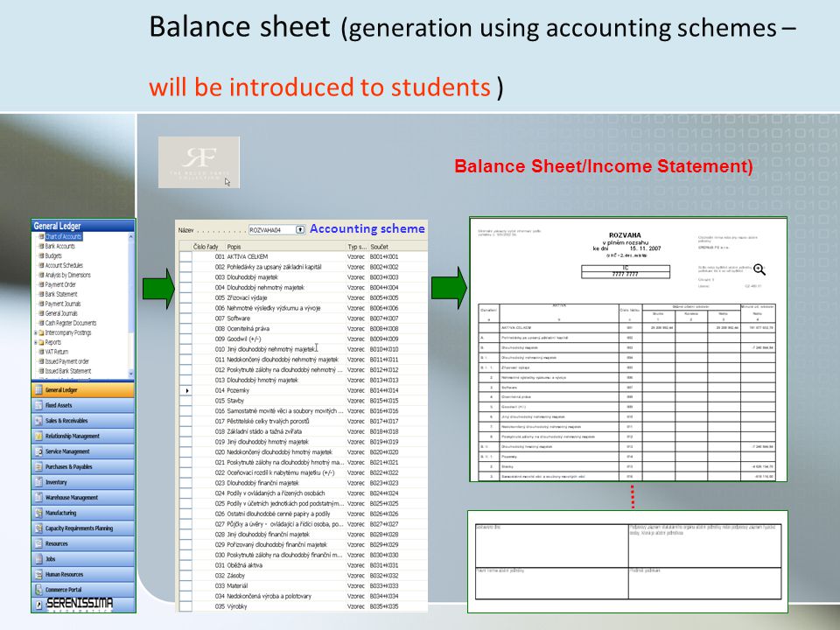The height and width of the screenshot is (630, 840).
Task: Click the Reports folder icon
Action: (x=41, y=342)
